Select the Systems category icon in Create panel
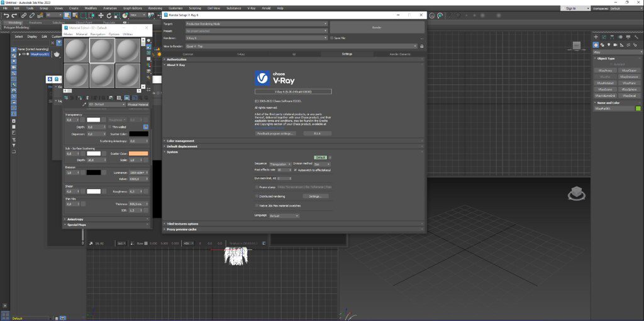644x321 pixels. (635, 45)
